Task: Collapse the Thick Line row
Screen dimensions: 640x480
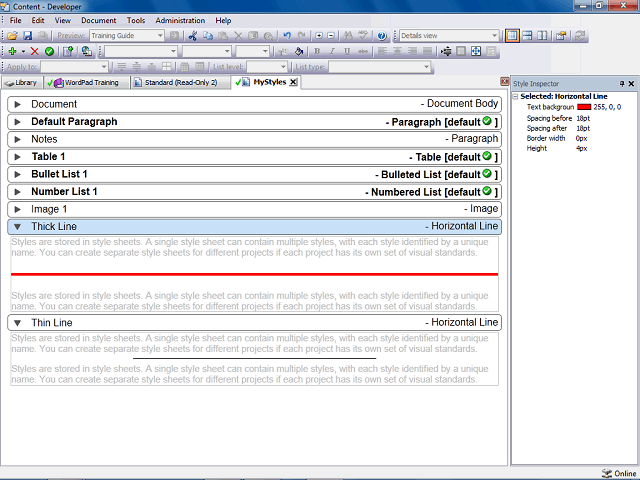Action: tap(18, 227)
